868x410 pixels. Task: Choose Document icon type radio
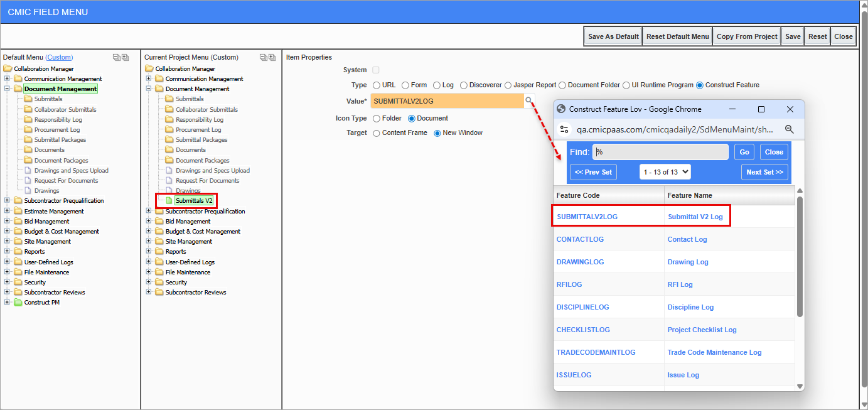point(412,119)
